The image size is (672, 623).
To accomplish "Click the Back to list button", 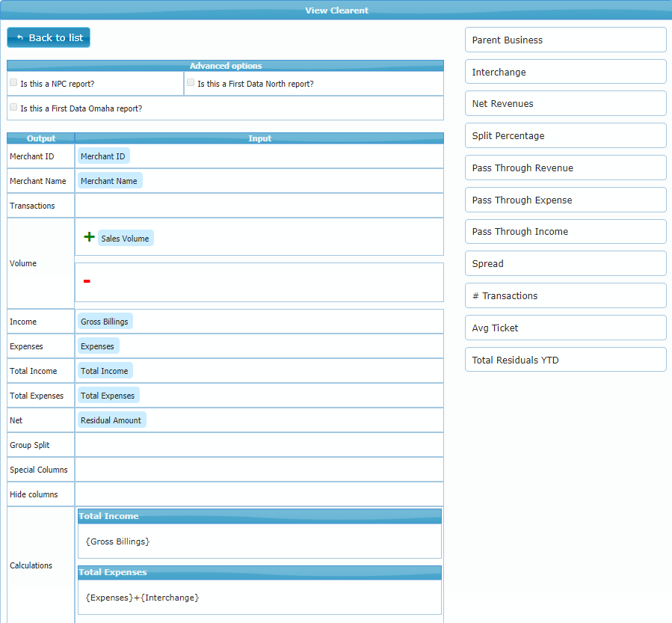I will tap(49, 37).
